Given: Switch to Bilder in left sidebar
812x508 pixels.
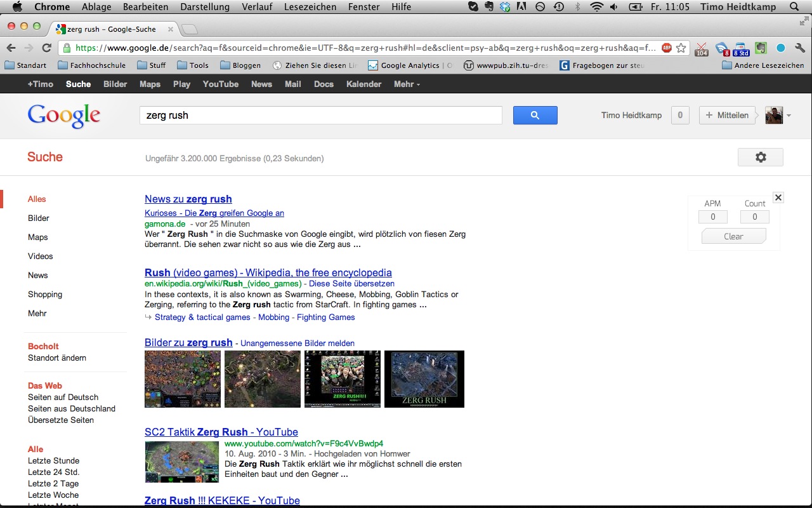Looking at the screenshot, I should point(39,218).
